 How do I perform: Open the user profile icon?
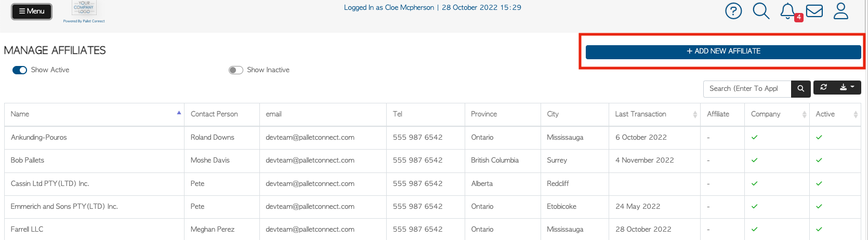pos(840,11)
